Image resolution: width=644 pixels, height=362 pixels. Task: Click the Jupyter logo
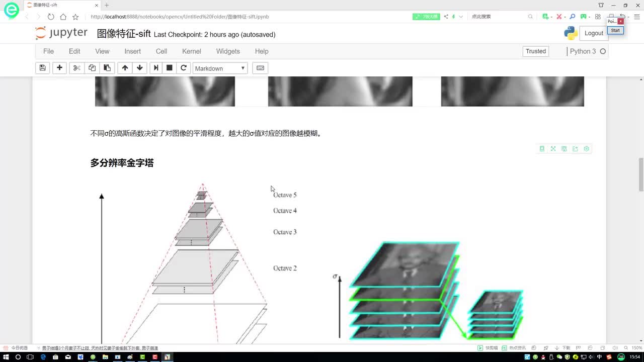pos(61,33)
